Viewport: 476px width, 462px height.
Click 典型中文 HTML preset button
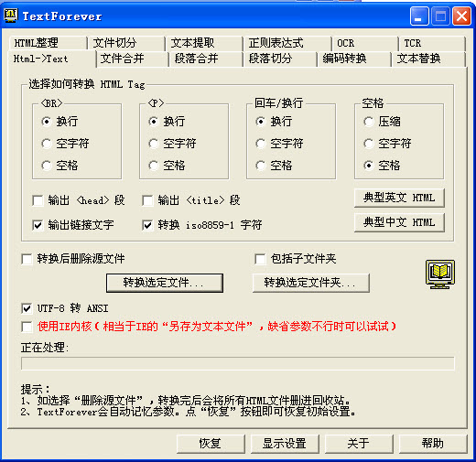pos(399,222)
